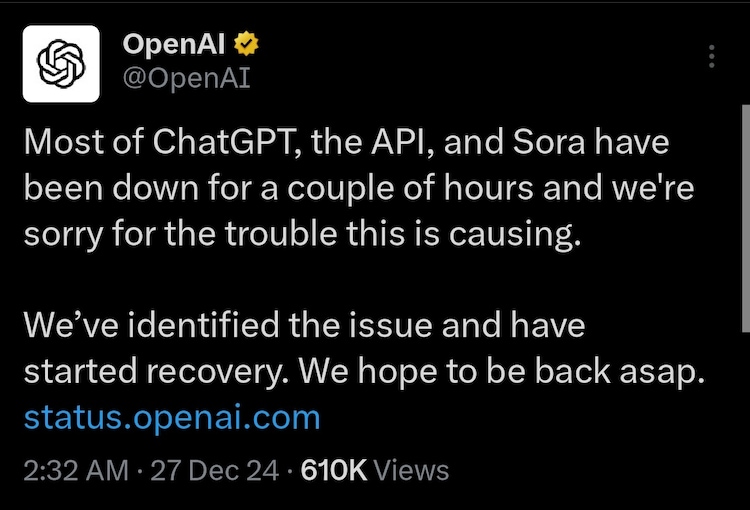
Task: Open the OpenAI display name profile link
Action: click(x=174, y=44)
